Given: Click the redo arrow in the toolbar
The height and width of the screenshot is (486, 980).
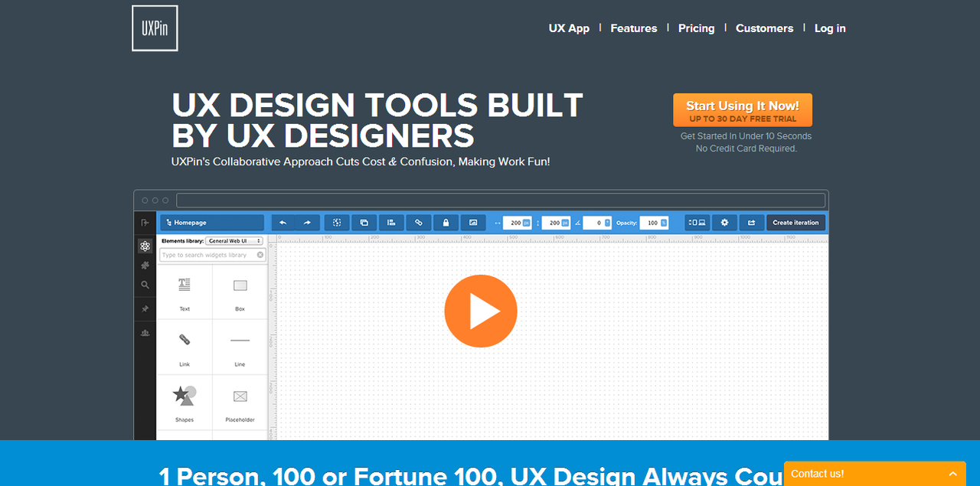Looking at the screenshot, I should (x=307, y=223).
